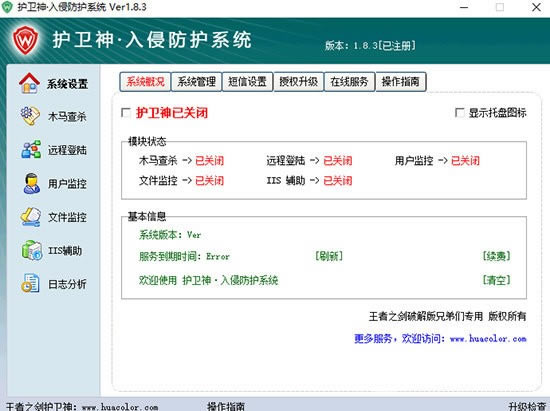Close the 护卫神 window

pyautogui.click(x=536, y=7)
